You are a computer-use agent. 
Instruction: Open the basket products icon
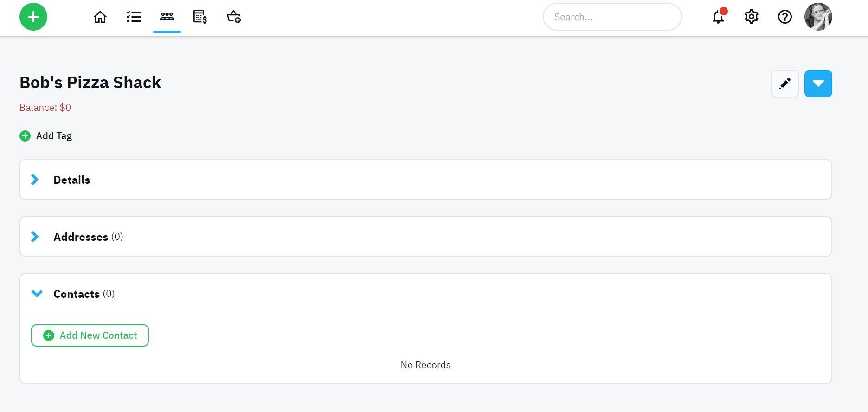click(233, 17)
